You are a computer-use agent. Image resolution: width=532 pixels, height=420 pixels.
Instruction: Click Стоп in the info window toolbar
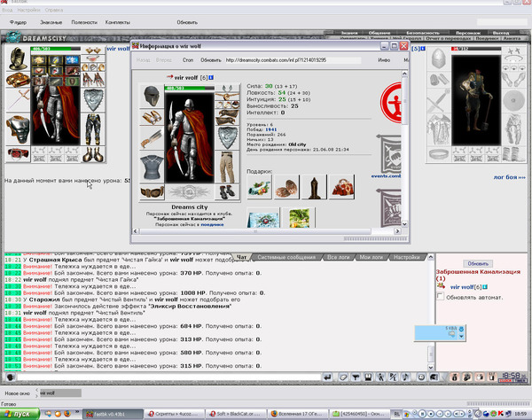(188, 60)
